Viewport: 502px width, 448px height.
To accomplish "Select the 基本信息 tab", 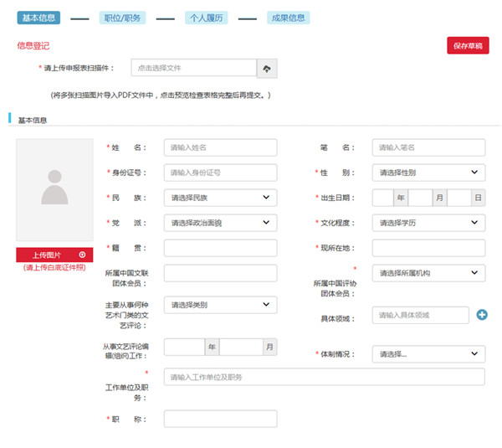I will [38, 17].
